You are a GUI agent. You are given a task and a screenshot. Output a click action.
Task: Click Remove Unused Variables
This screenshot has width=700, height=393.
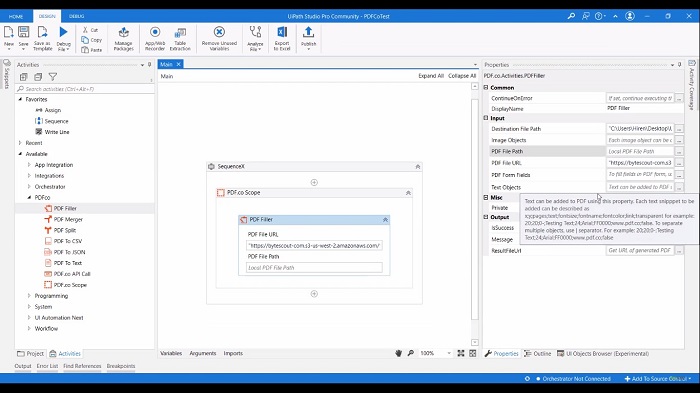219,38
